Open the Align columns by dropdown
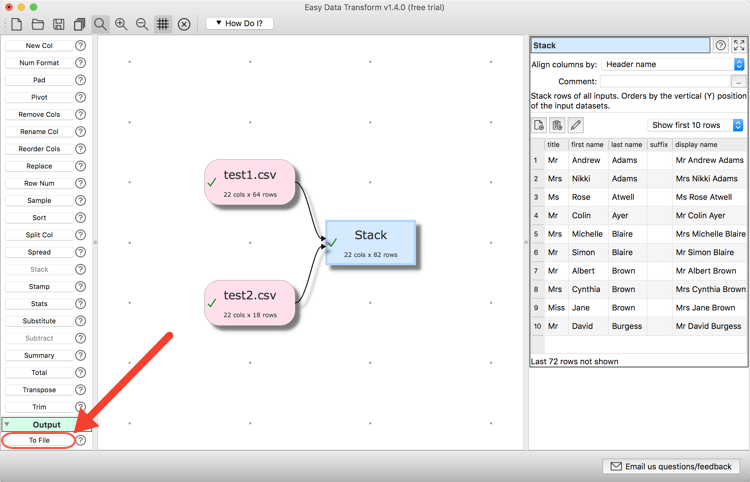750x482 pixels. pyautogui.click(x=673, y=64)
